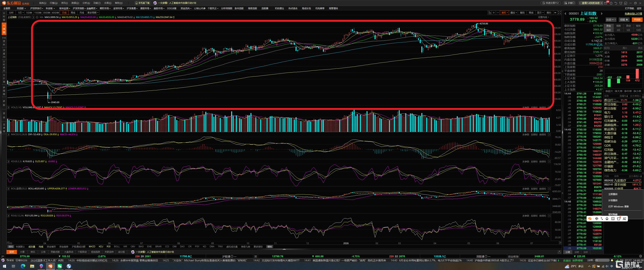The image size is (644, 270).
Task: Open the 系统(S) menu
Action: (43, 3)
